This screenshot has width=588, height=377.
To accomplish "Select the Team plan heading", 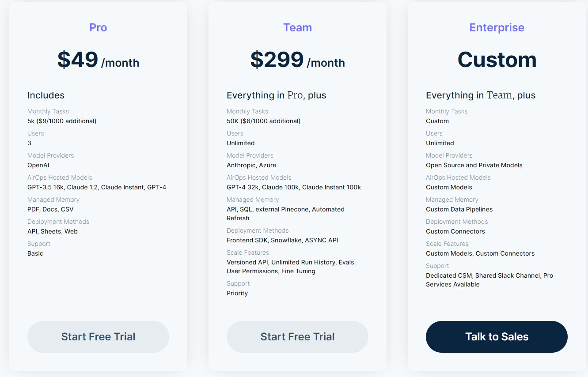I will [297, 27].
